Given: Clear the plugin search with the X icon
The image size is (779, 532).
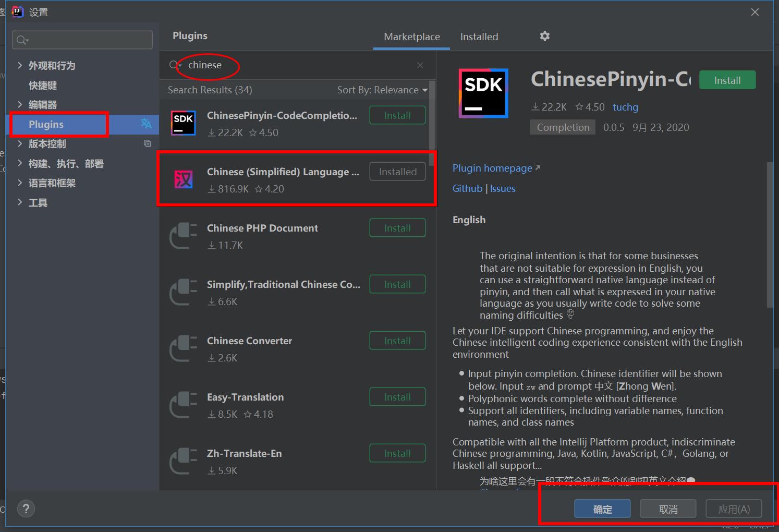Looking at the screenshot, I should point(420,65).
